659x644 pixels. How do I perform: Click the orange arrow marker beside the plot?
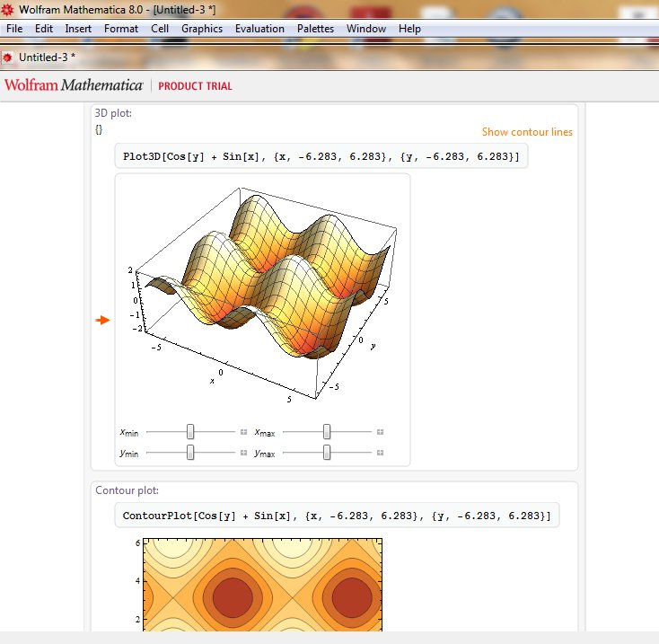(103, 320)
